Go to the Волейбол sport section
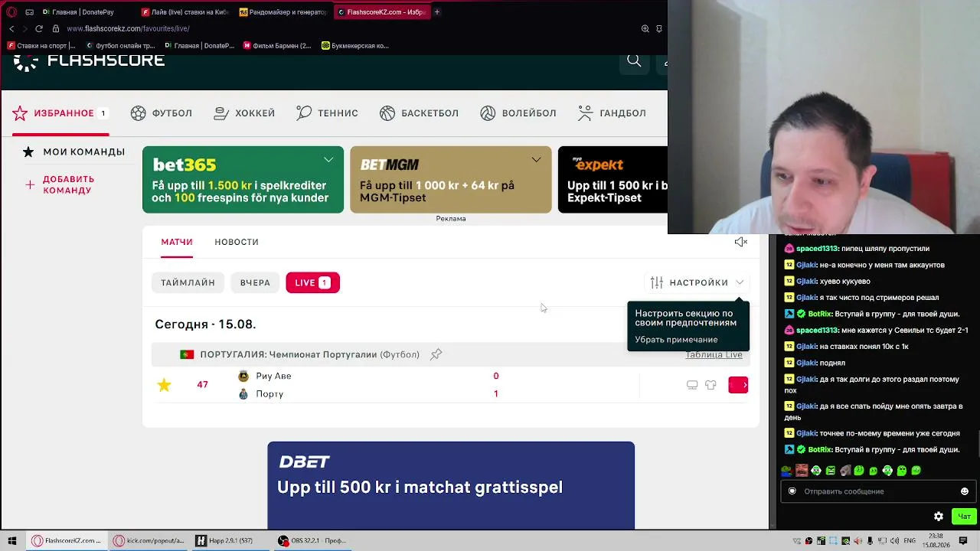 click(x=518, y=113)
